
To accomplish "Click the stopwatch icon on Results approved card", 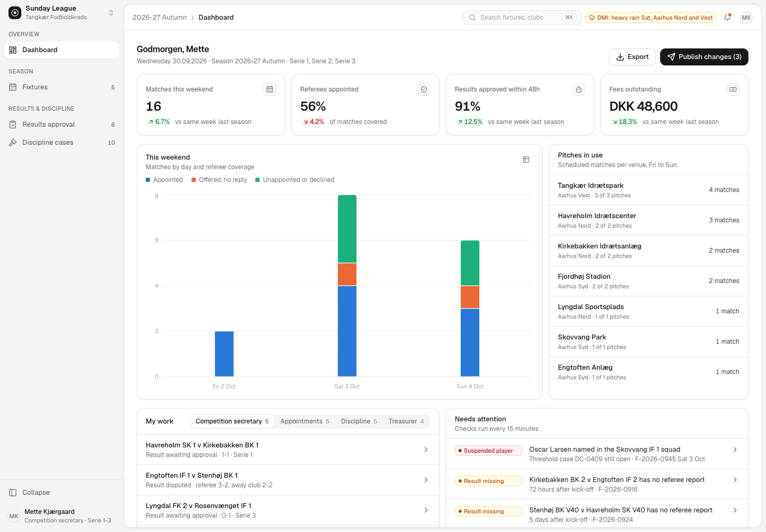I will tap(579, 89).
